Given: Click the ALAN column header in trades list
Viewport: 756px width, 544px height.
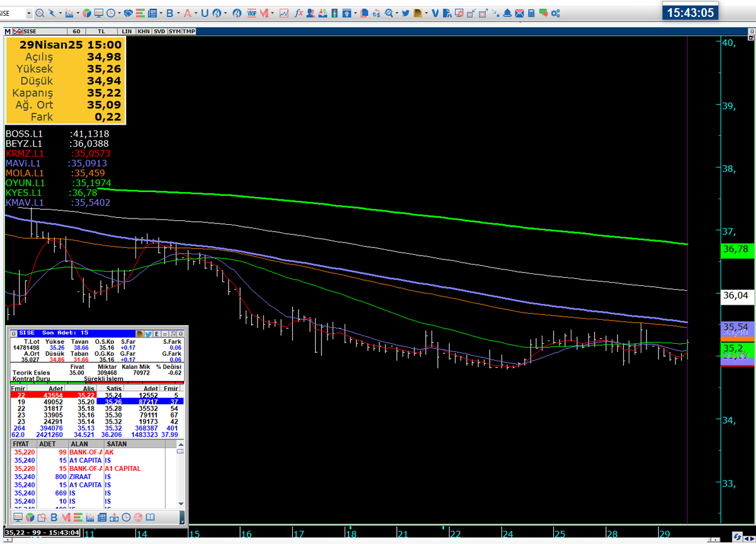Looking at the screenshot, I should (x=86, y=444).
